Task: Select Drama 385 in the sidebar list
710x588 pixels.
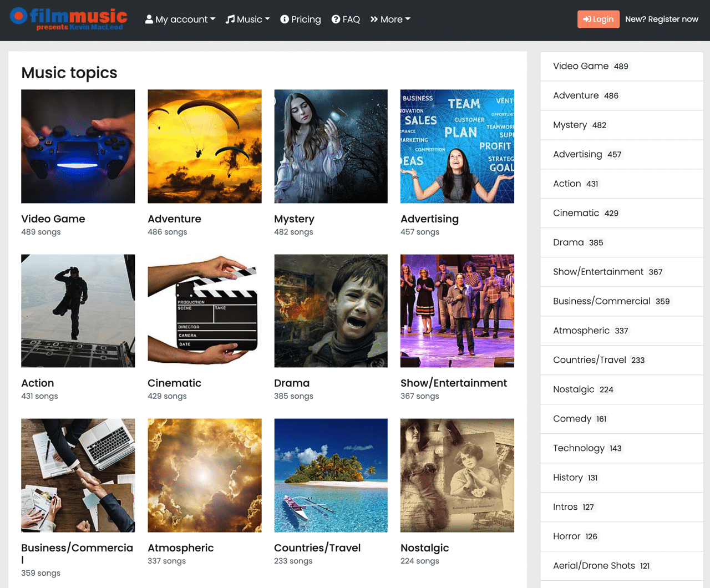Action: point(622,242)
